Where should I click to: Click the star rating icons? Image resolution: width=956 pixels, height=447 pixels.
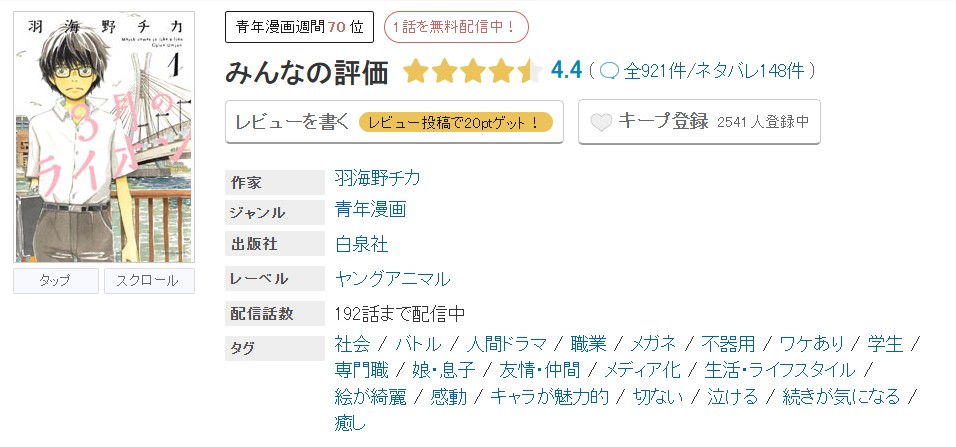pyautogui.click(x=472, y=71)
